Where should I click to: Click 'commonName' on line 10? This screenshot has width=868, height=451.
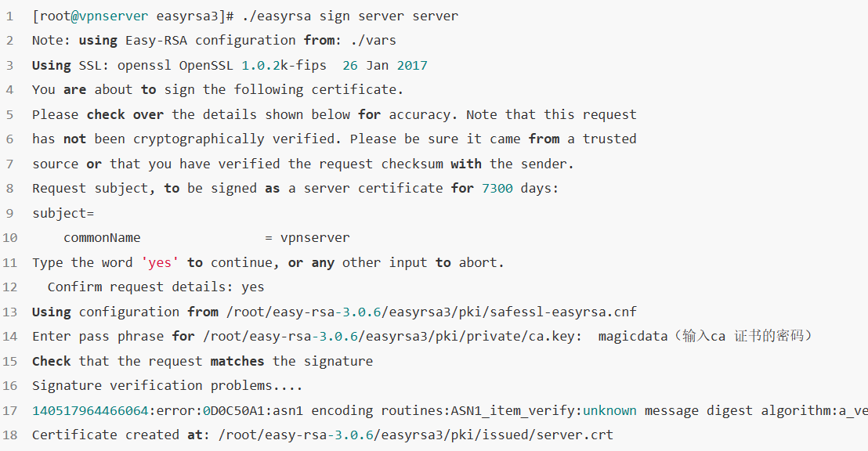pyautogui.click(x=102, y=238)
